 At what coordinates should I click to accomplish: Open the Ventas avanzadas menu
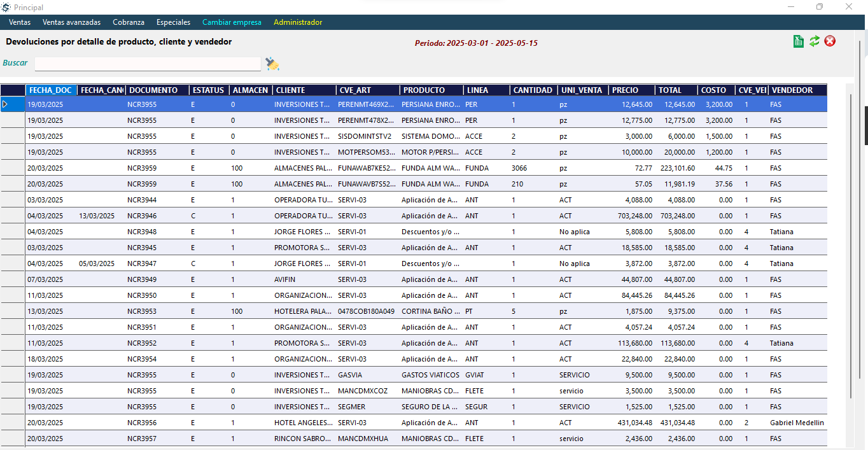71,22
